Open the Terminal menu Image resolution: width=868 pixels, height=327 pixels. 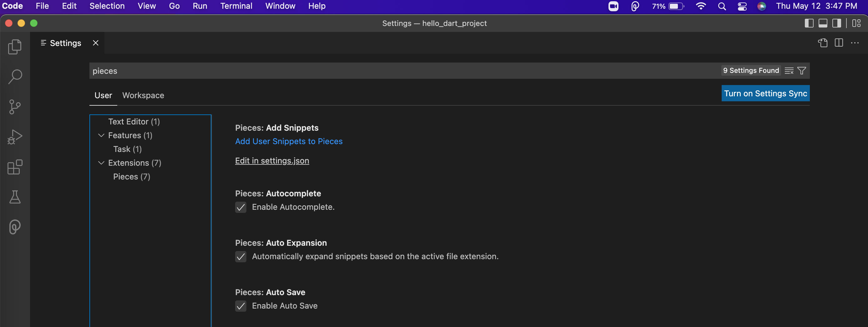pos(236,6)
